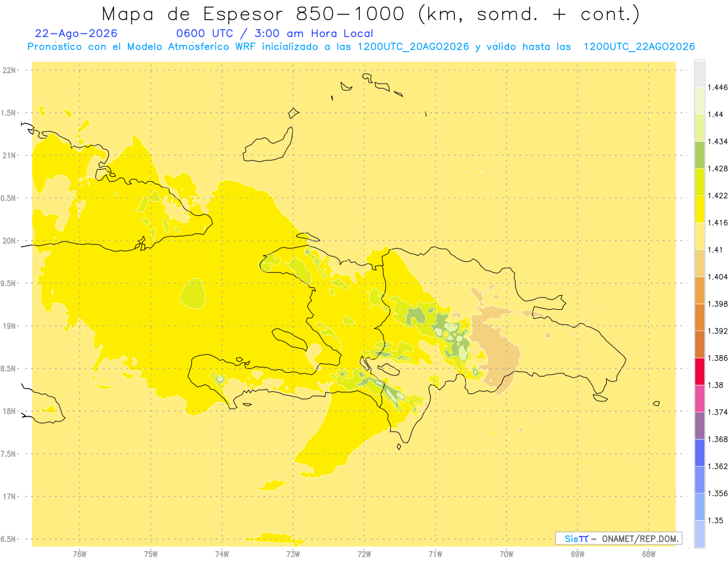Pick the red legend swatch between 1.38 and 1.386
This screenshot has height=562, width=728.
699,372
